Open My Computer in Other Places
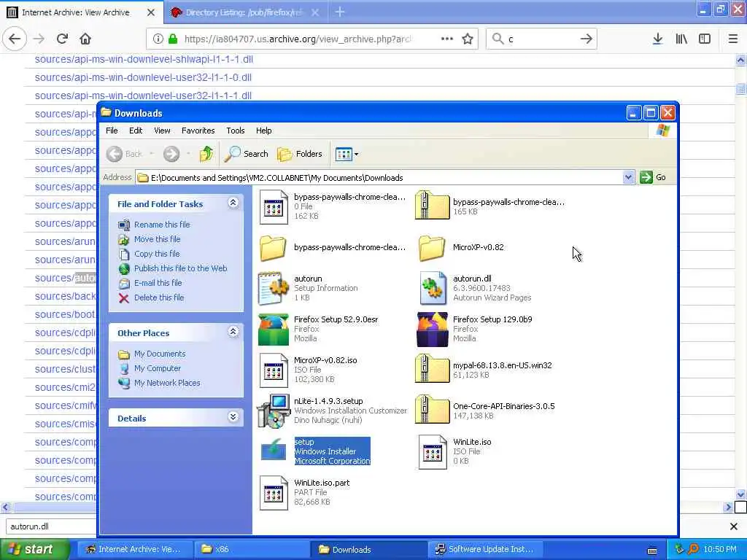This screenshot has width=747, height=560. pyautogui.click(x=158, y=368)
